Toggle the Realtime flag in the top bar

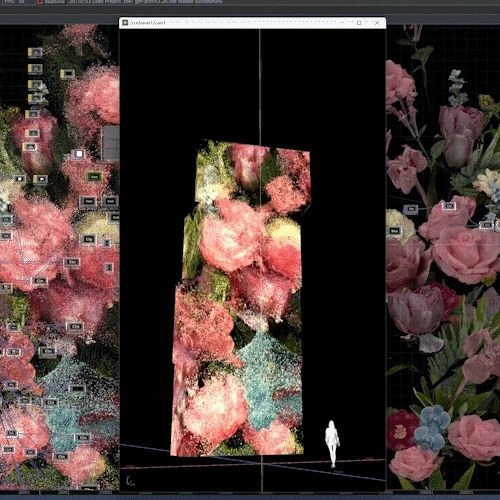pos(40,2)
